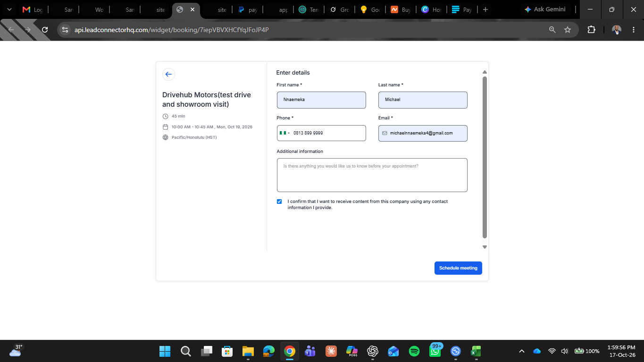644x362 pixels.
Task: Open the Chrome profile avatar
Action: click(x=617, y=30)
